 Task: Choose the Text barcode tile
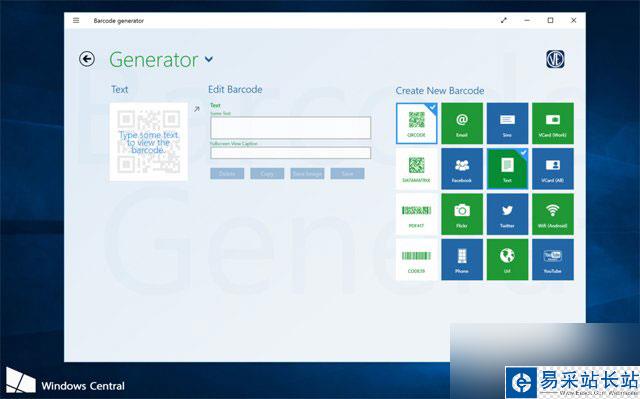(507, 168)
